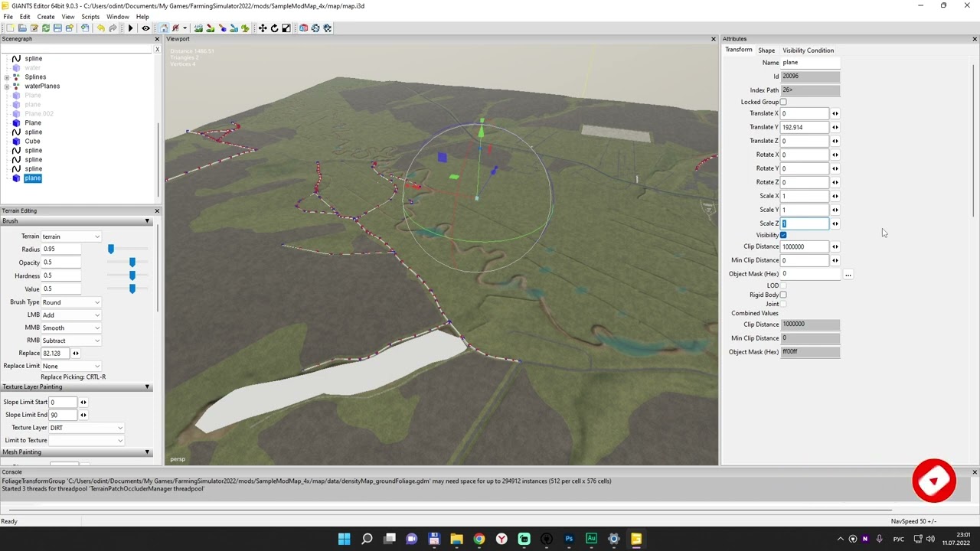Close the Scenegraph panel

pyautogui.click(x=157, y=39)
